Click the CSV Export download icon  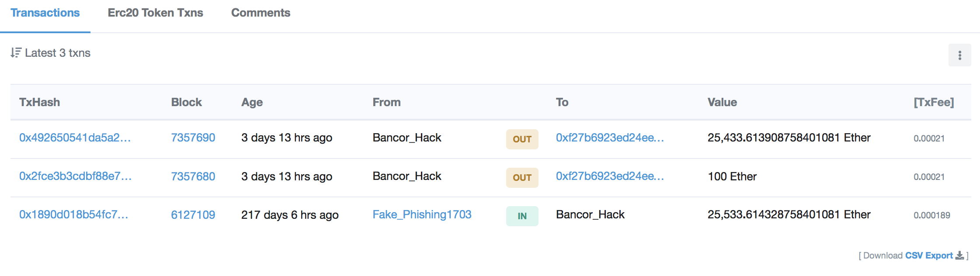pos(959,255)
